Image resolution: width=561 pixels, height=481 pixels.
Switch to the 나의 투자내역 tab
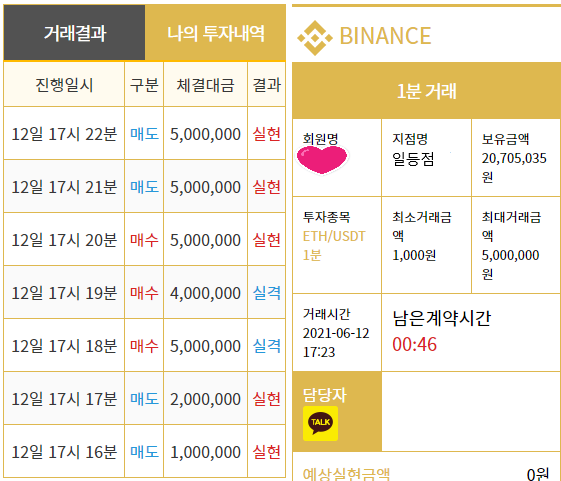(215, 33)
